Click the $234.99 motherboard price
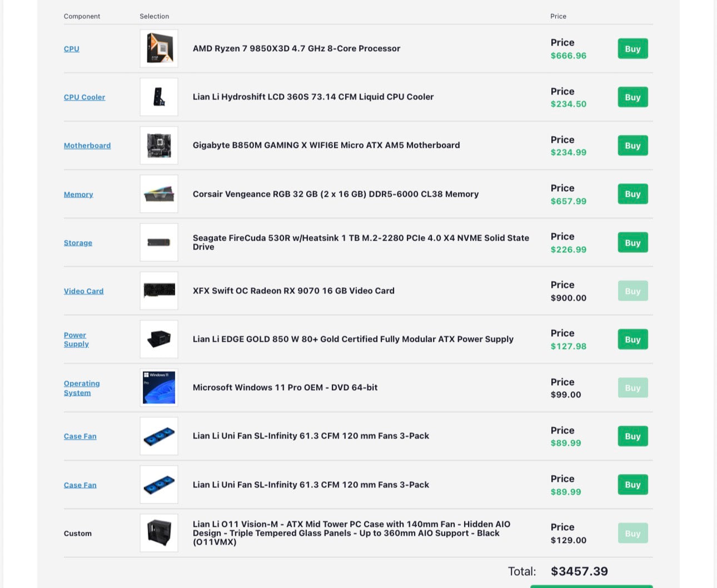The image size is (717, 588). (568, 152)
